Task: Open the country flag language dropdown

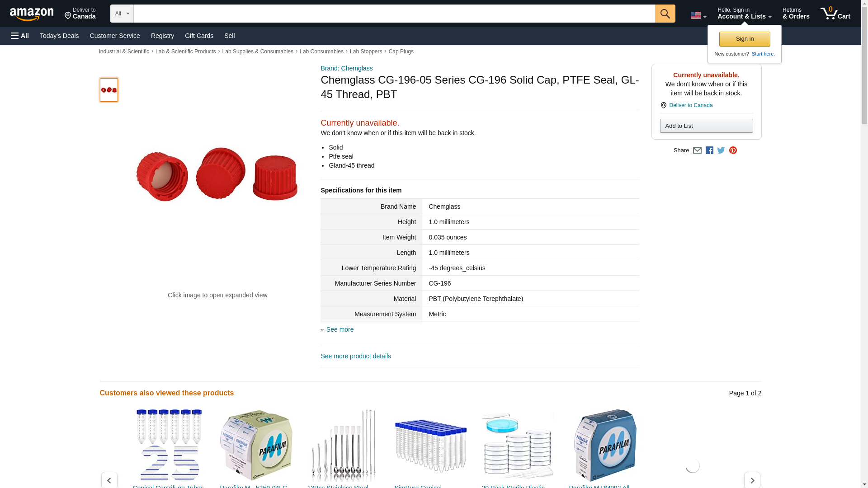Action: tap(698, 15)
